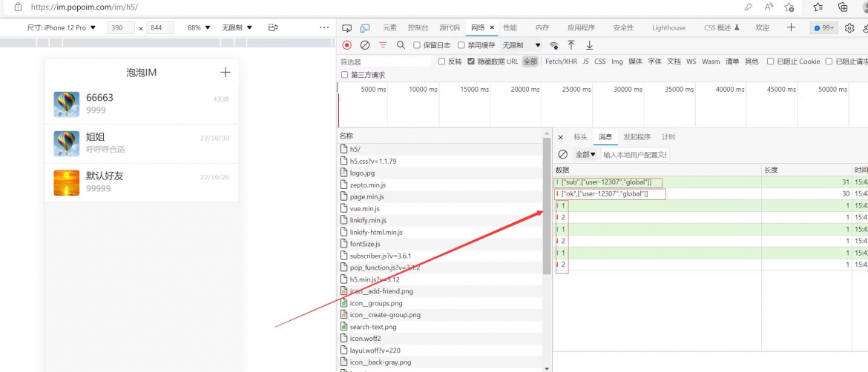
Task: Click the plus icon to add DevTools tab
Action: click(x=792, y=27)
